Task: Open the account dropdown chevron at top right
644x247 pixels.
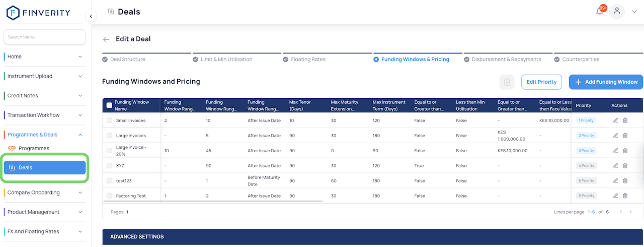Action: 634,12
